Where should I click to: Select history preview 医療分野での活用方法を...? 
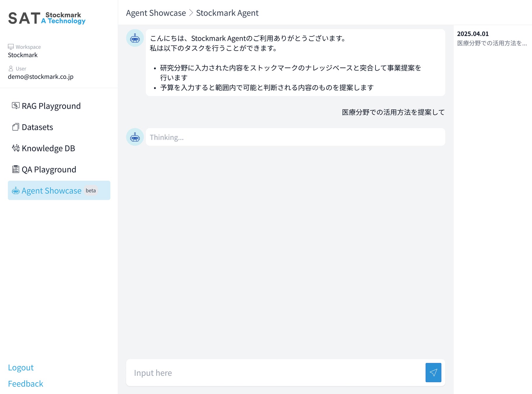point(492,43)
